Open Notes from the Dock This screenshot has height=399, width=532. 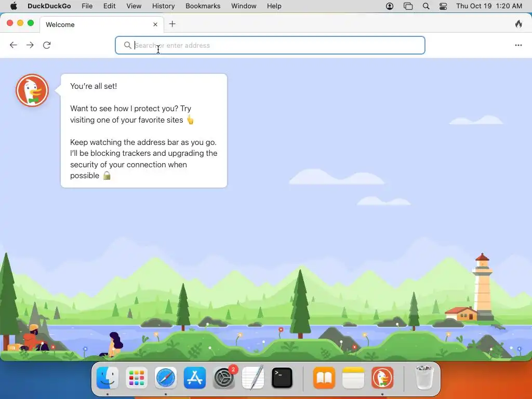pyautogui.click(x=353, y=378)
